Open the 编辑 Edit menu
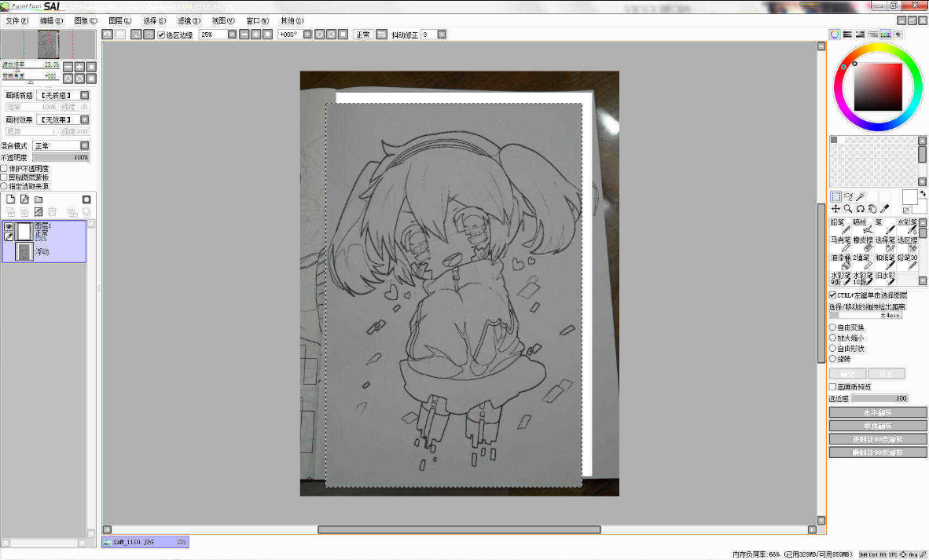This screenshot has width=929, height=560. click(x=51, y=20)
